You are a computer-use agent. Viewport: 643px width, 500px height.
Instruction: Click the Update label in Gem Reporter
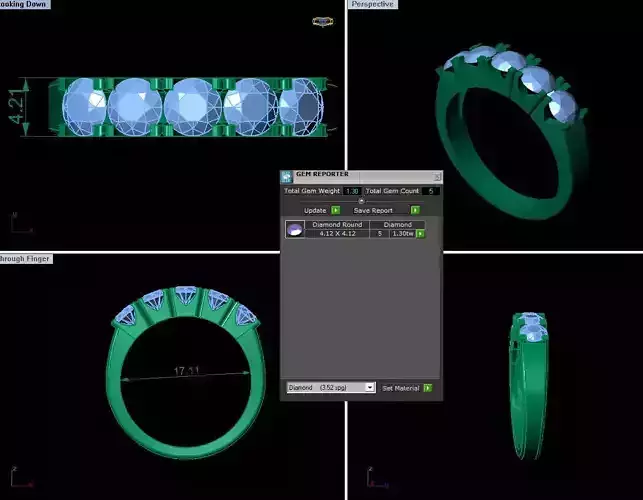coord(315,210)
